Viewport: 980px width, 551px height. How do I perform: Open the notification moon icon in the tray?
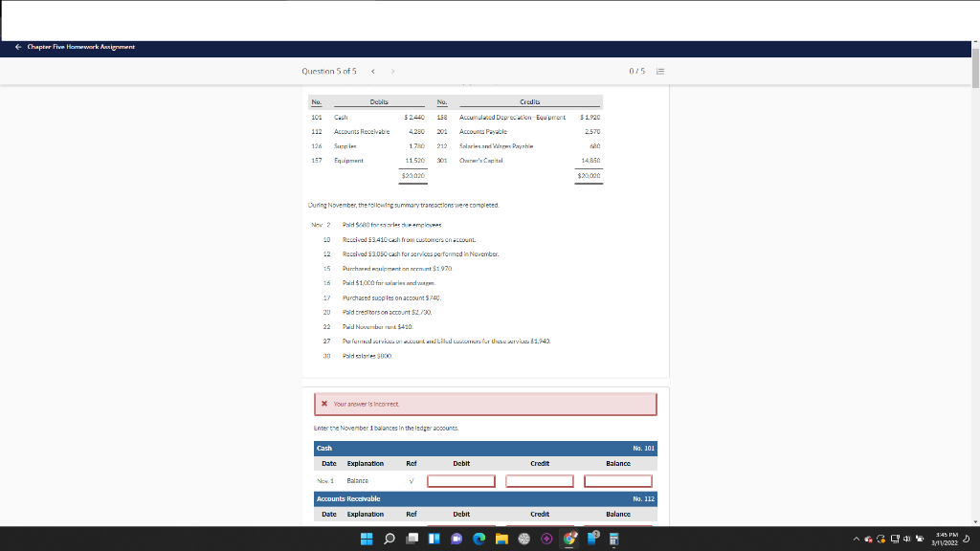tap(967, 539)
